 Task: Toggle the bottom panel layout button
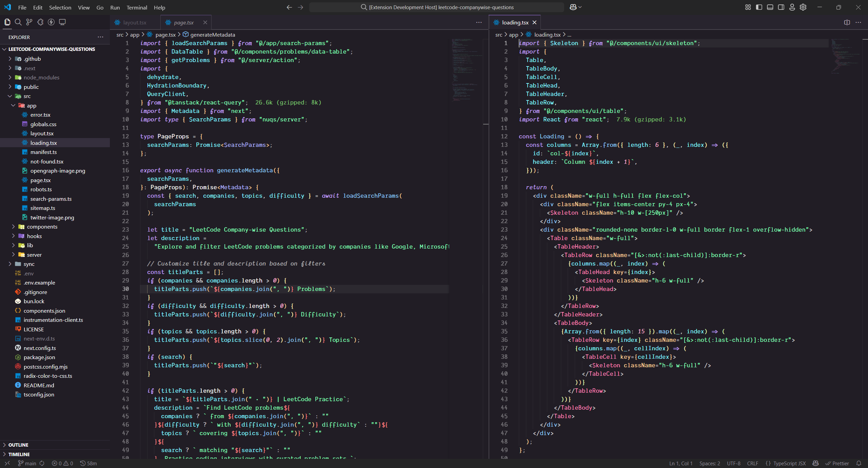pyautogui.click(x=770, y=7)
